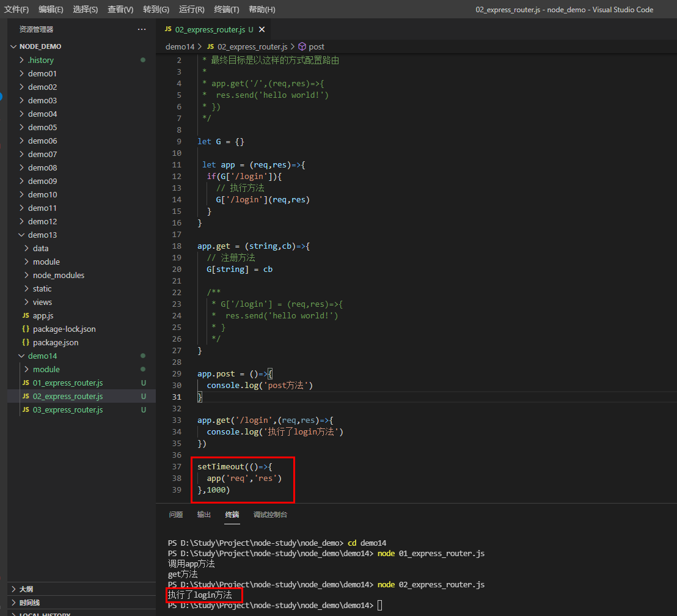This screenshot has width=677, height=616.
Task: Switch to the 问题 panel tab
Action: 176,515
